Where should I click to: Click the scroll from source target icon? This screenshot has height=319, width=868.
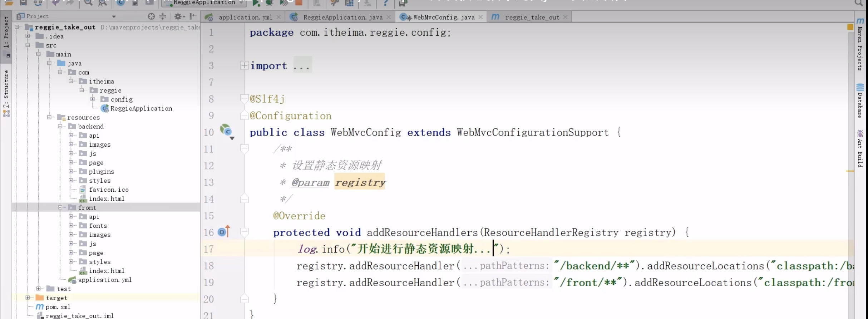pos(151,16)
